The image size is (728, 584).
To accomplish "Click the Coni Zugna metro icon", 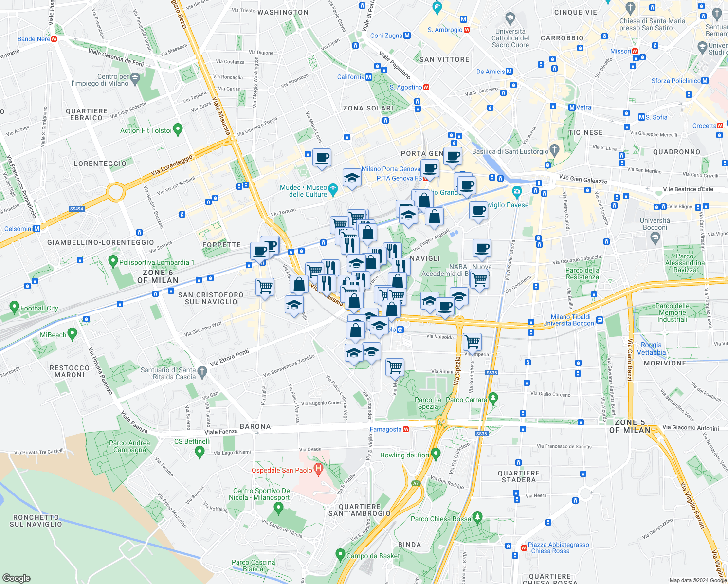I will click(x=407, y=36).
